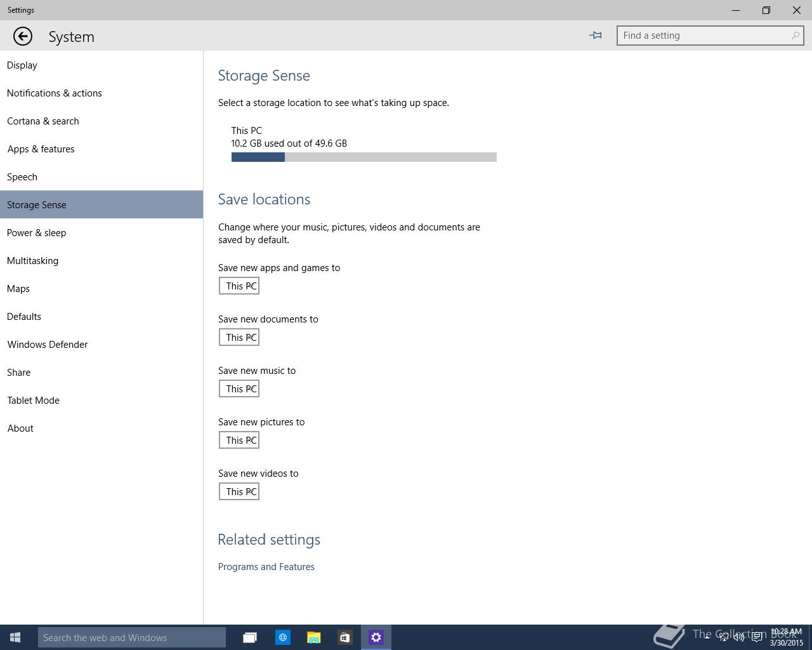The height and width of the screenshot is (650, 812).
Task: Open the volume control in the tray
Action: [x=739, y=637]
